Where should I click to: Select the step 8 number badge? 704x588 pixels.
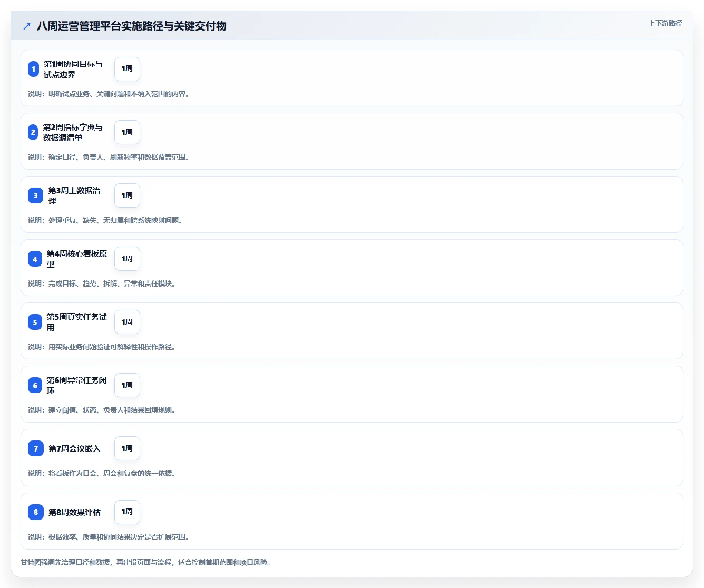(36, 512)
